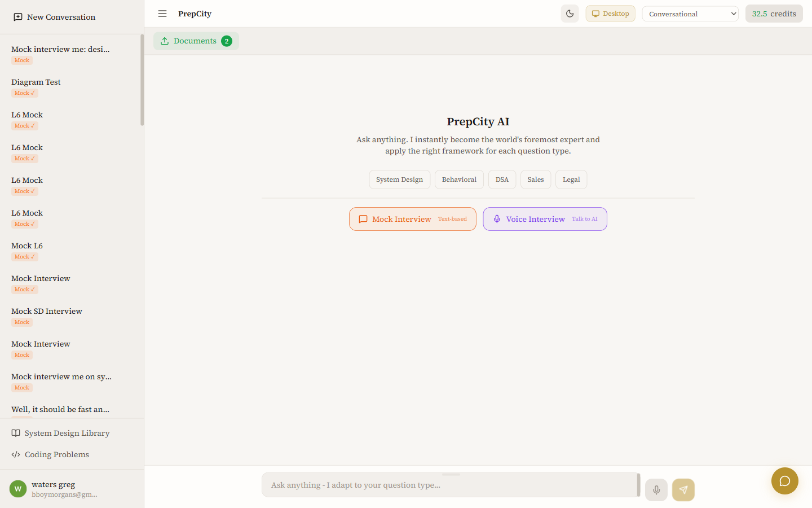Click Mock tag under Diagram Test
The height and width of the screenshot is (508, 812).
(25, 93)
